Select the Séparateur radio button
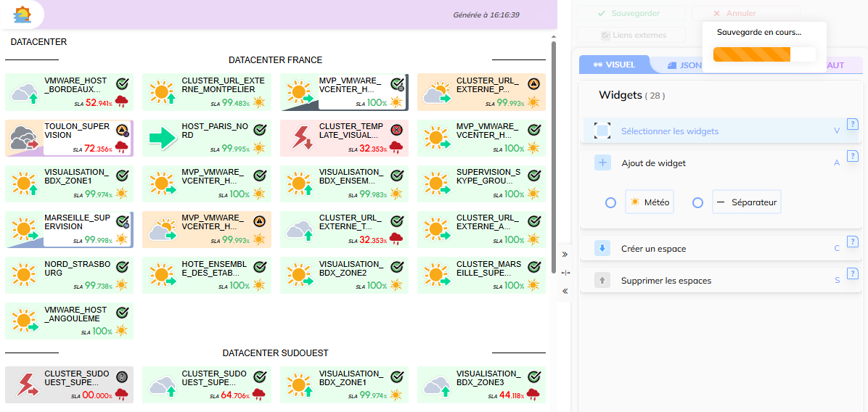This screenshot has height=412, width=868. click(697, 203)
